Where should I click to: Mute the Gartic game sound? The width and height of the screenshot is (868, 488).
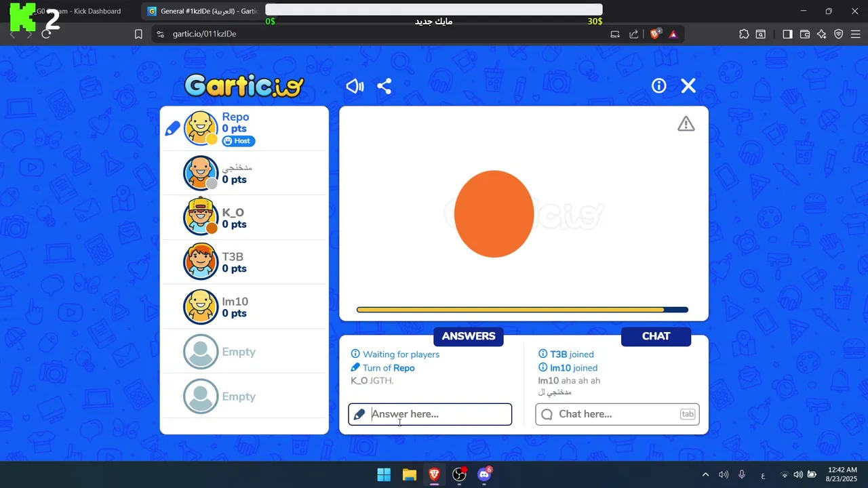coord(355,86)
